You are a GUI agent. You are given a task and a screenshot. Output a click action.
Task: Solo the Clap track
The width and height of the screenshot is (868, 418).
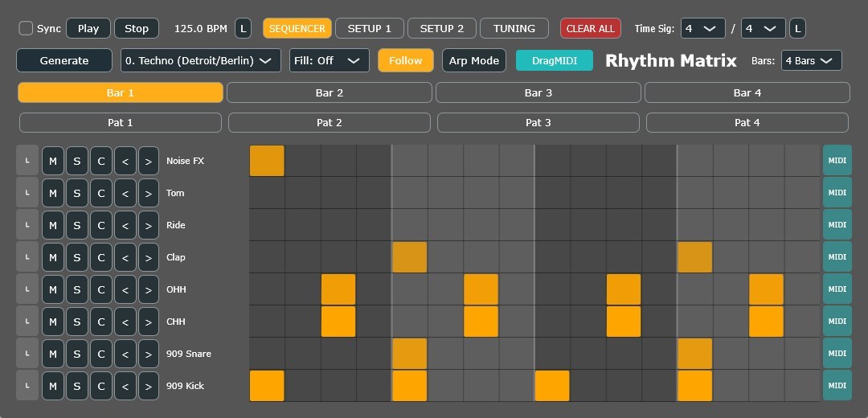[77, 257]
